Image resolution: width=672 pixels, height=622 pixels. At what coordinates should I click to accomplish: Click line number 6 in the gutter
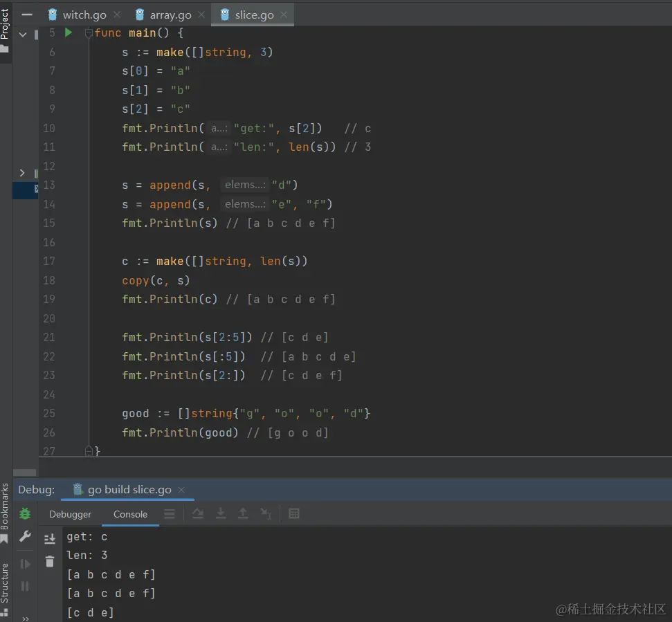pyautogui.click(x=52, y=53)
